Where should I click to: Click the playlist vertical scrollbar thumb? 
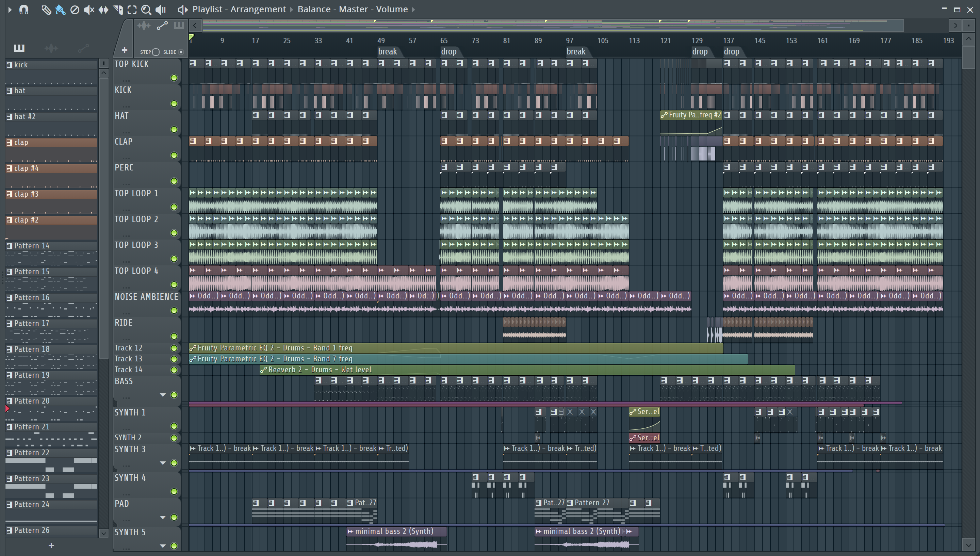(968, 57)
